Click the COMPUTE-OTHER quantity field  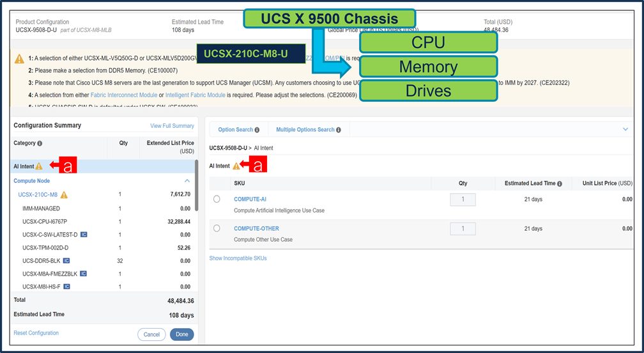click(463, 228)
